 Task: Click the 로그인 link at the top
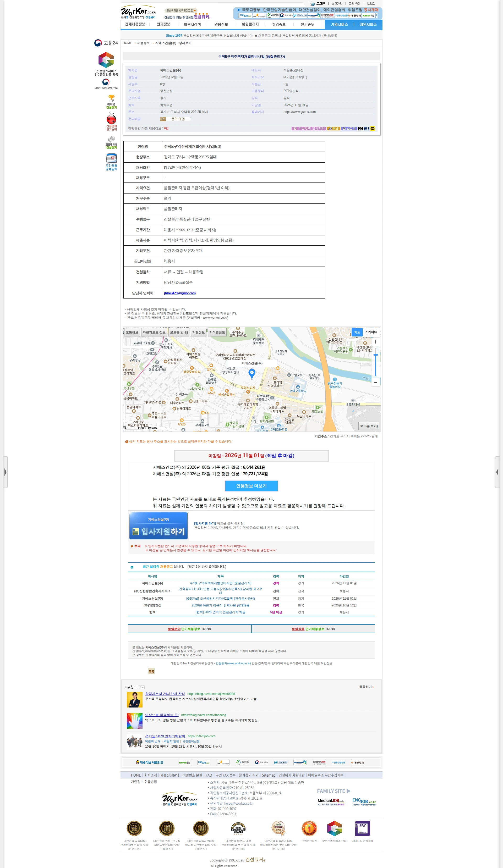[x=320, y=4]
